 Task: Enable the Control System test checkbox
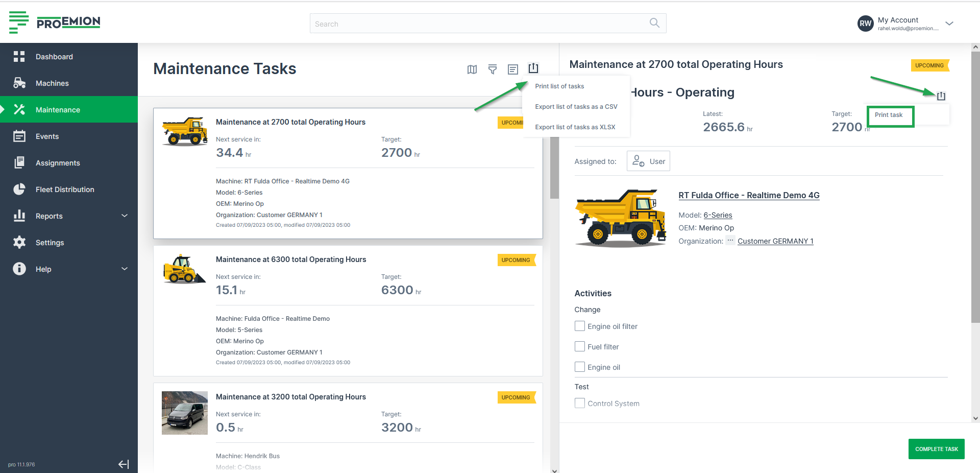(580, 403)
